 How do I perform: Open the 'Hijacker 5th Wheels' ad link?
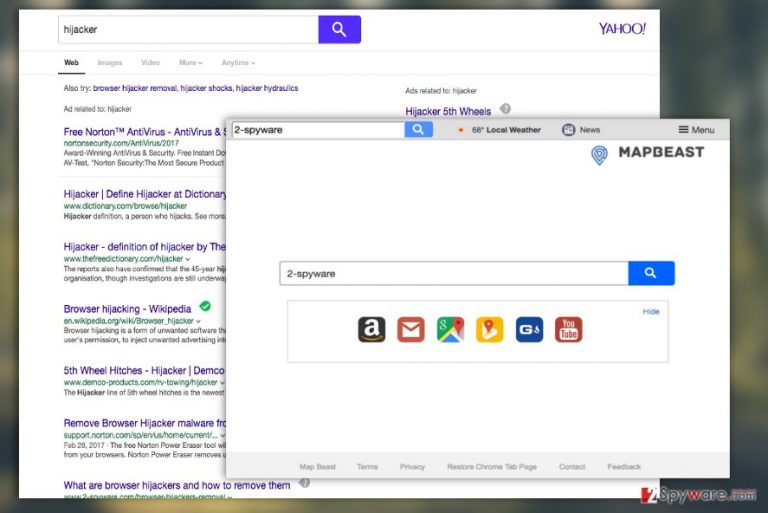click(448, 111)
